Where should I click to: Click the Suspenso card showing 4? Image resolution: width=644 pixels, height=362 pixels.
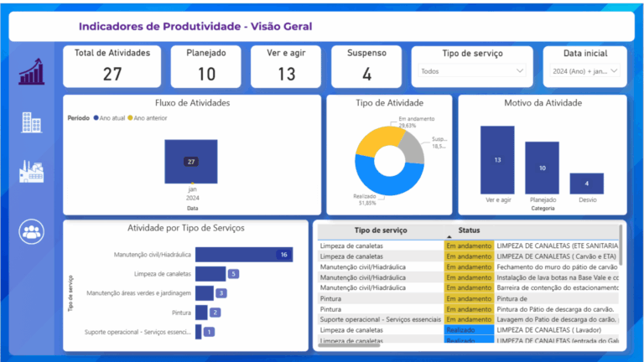coord(366,66)
